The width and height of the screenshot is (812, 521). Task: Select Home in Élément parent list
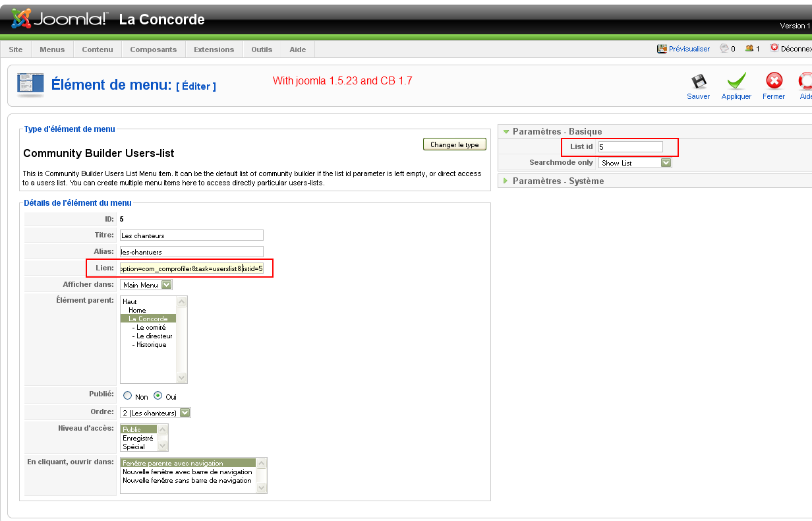137,310
